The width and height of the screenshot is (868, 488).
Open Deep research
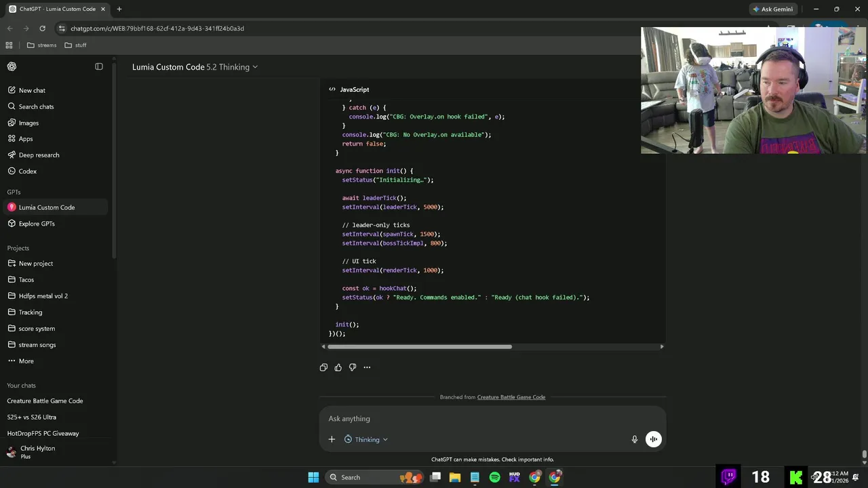click(55, 155)
